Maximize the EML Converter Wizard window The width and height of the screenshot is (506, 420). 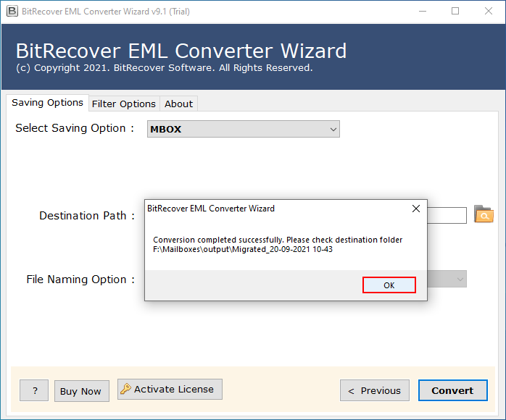click(x=455, y=12)
